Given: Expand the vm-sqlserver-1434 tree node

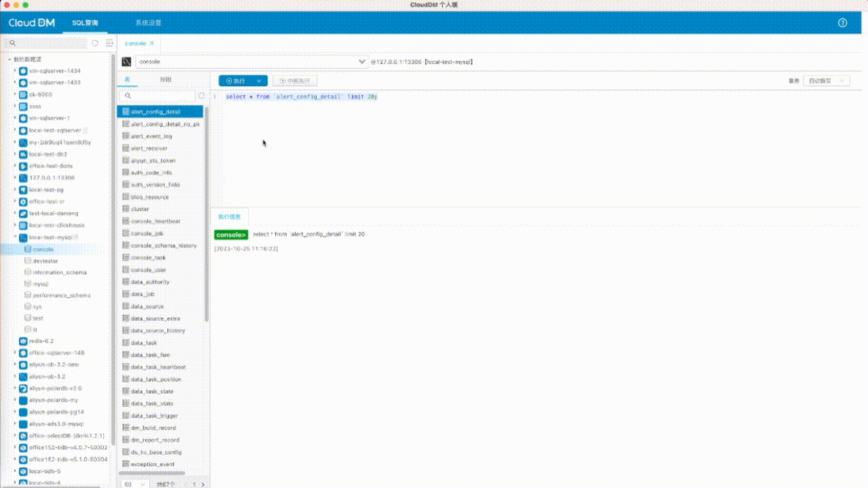Looking at the screenshot, I should point(15,70).
